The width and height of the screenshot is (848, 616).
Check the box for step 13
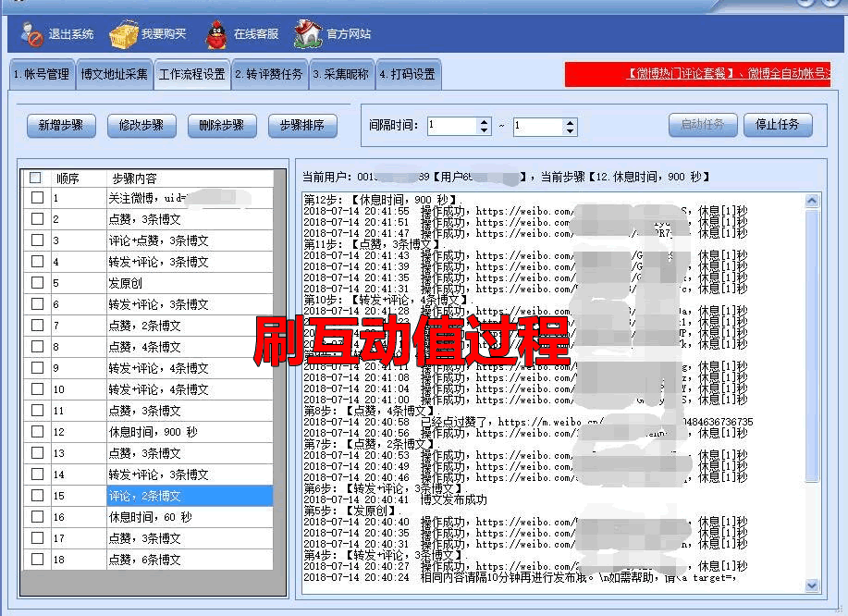[x=37, y=452]
